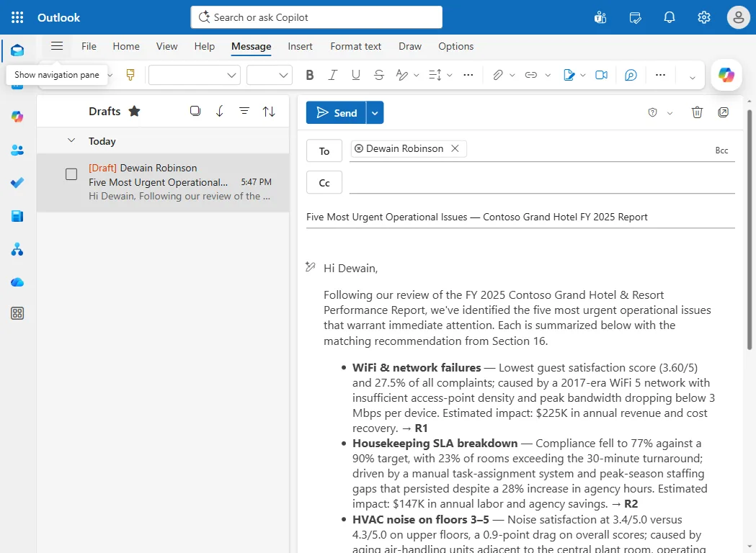Click jump-to down arrow in Drafts header
The width and height of the screenshot is (756, 553).
[219, 112]
